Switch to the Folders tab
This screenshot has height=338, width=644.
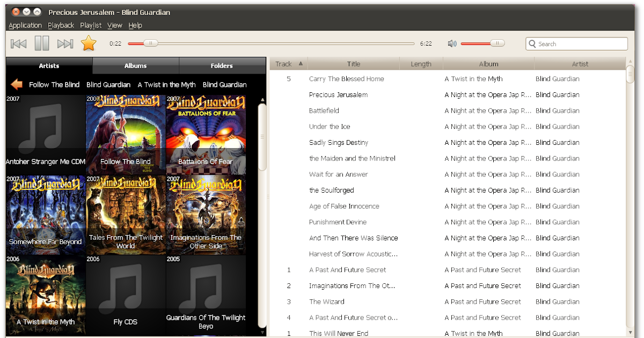pos(222,65)
